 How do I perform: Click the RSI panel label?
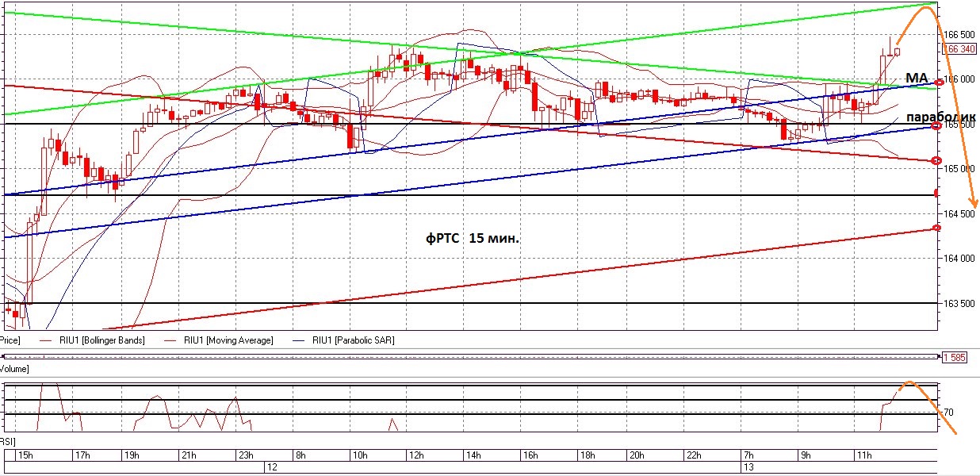pos(8,441)
